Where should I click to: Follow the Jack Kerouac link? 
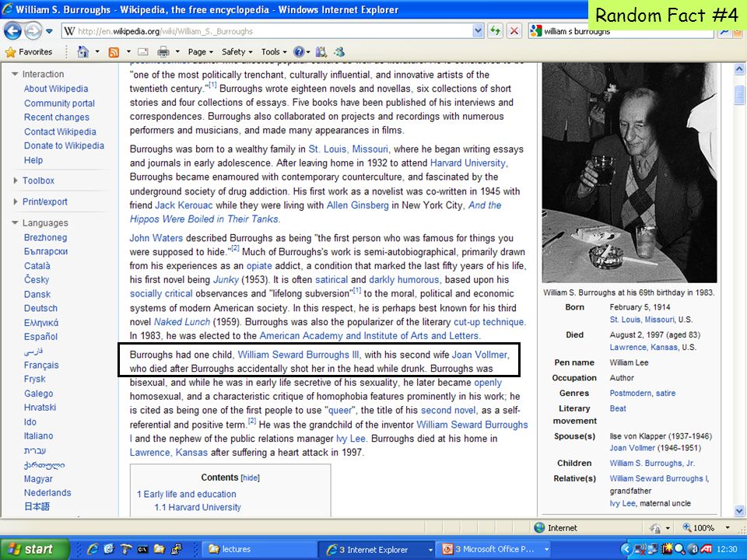click(184, 205)
